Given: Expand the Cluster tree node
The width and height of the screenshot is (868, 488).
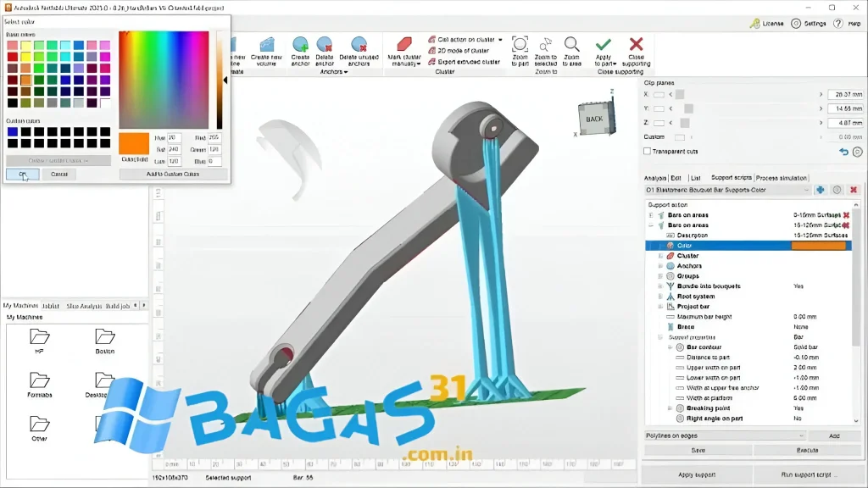Looking at the screenshot, I should point(660,256).
